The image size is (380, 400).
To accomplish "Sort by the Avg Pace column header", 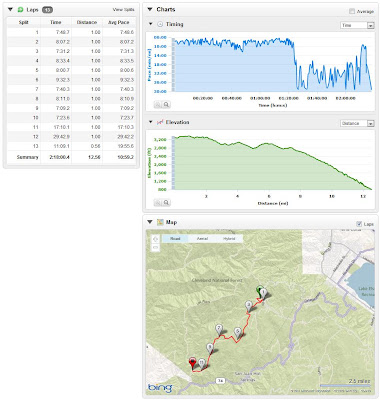I will pos(119,22).
